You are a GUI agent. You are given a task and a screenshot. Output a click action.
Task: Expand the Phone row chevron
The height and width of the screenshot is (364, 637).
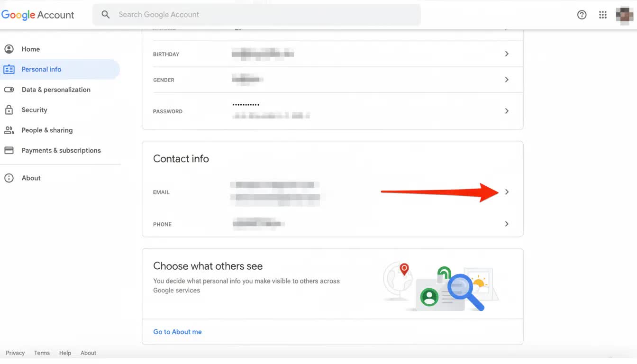click(x=506, y=224)
